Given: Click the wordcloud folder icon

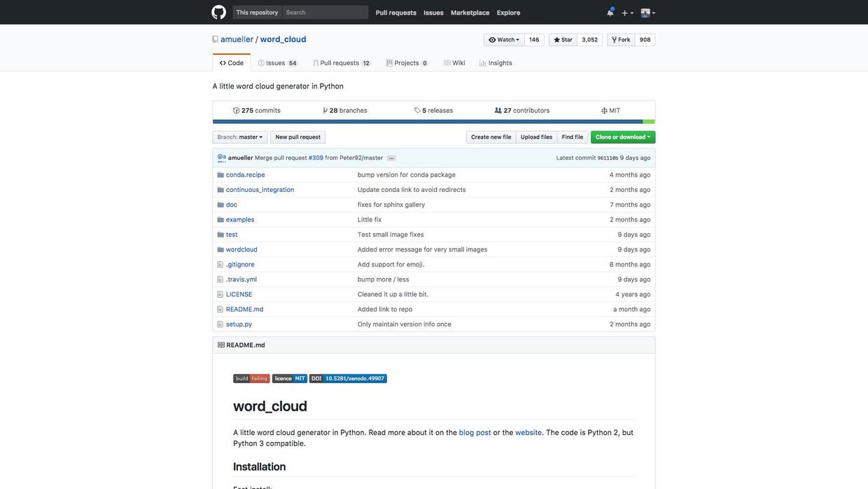Looking at the screenshot, I should (x=220, y=249).
